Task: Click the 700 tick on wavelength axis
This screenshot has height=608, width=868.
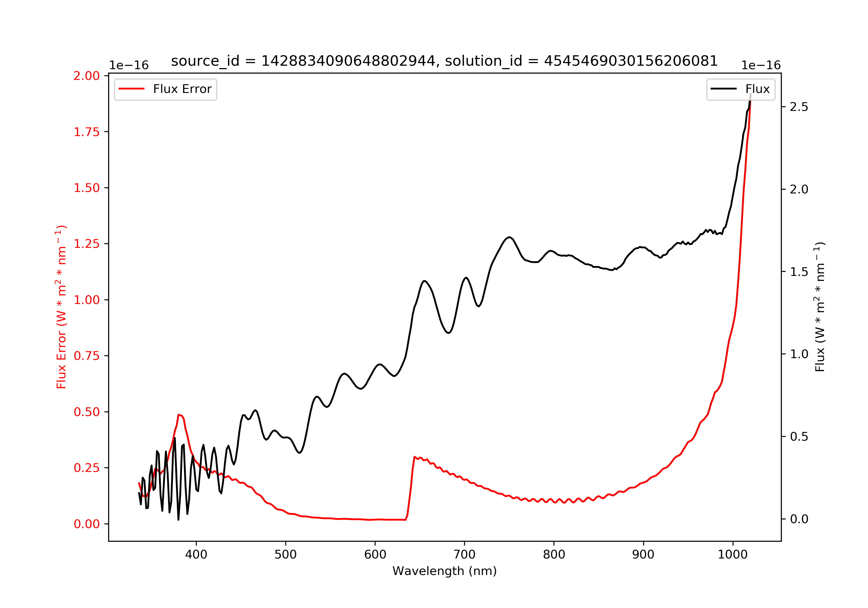Action: tap(465, 555)
